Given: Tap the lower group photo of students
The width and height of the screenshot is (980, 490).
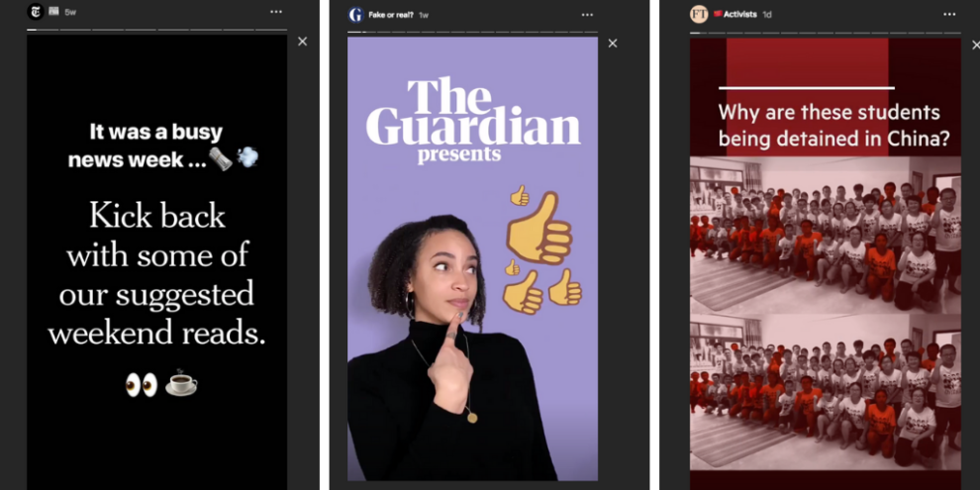Looking at the screenshot, I should tap(825, 393).
